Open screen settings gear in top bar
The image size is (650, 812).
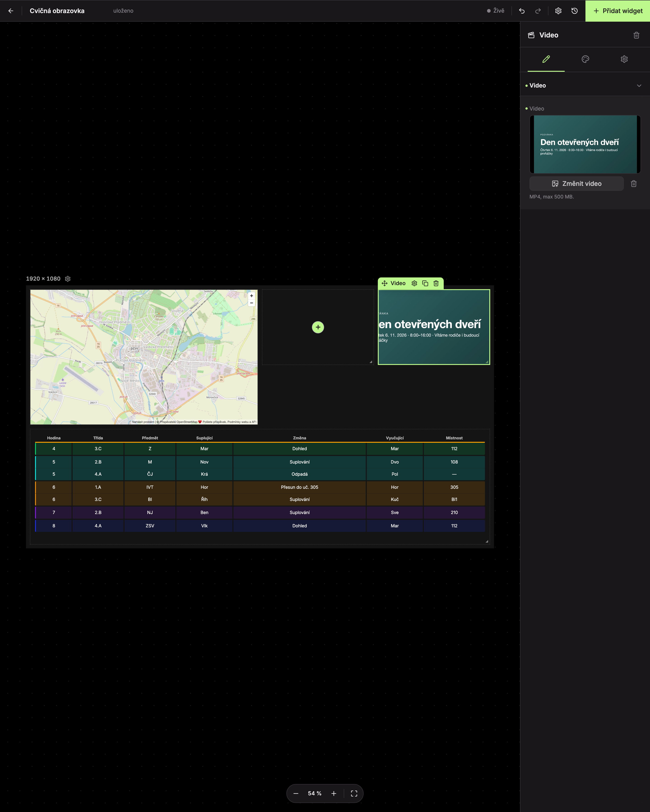click(x=558, y=11)
